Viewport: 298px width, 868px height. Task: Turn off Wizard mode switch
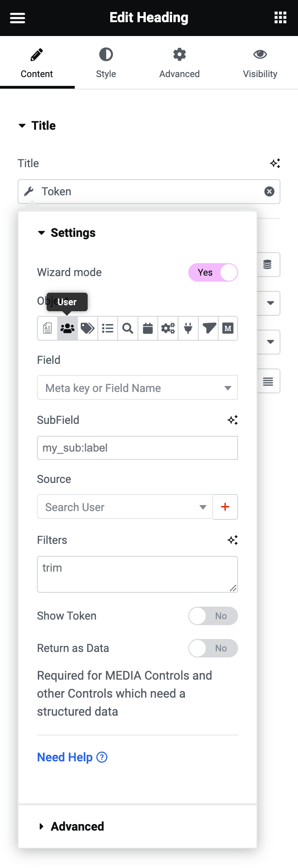click(213, 272)
